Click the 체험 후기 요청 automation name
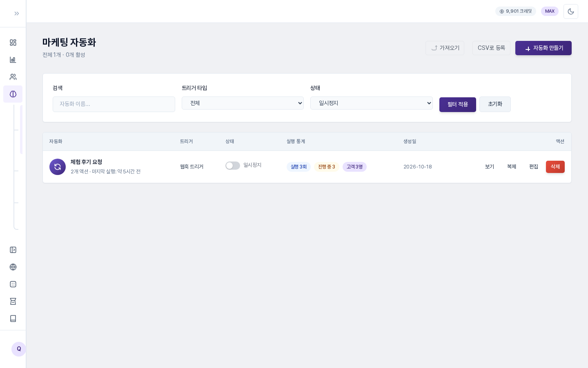Image resolution: width=588 pixels, height=368 pixels. (x=86, y=162)
